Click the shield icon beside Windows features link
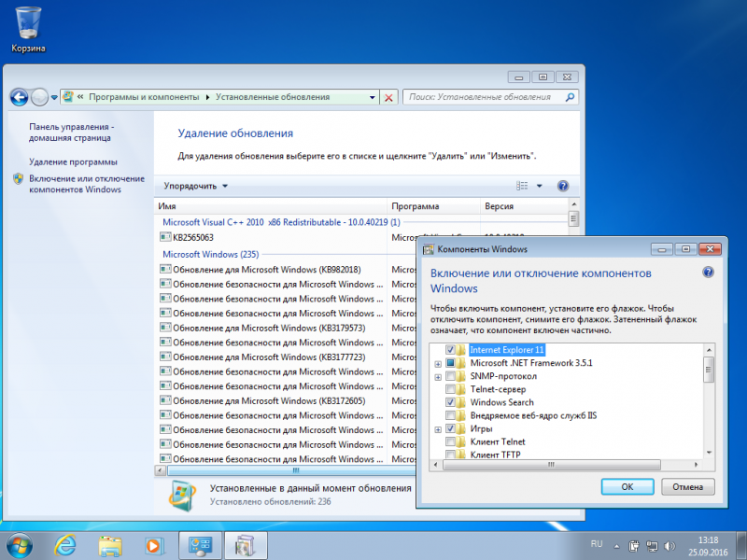747x560 pixels. click(18, 179)
